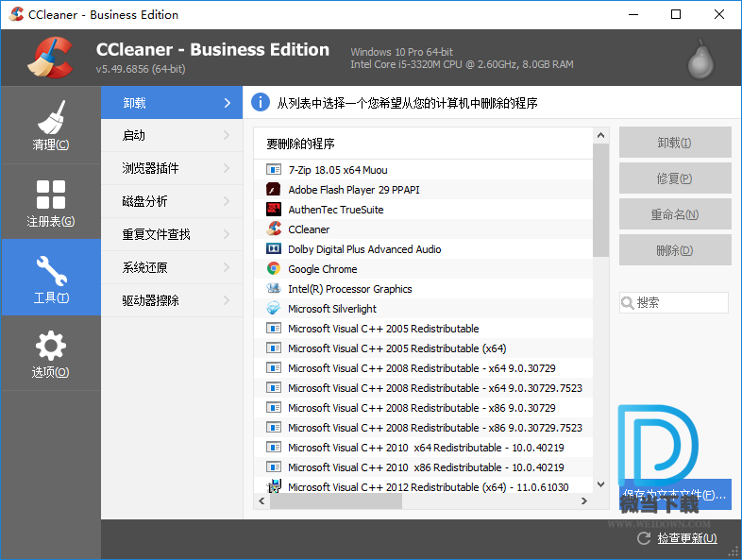Click the refresh icon beside 检查更新
The width and height of the screenshot is (742, 560).
click(x=644, y=538)
